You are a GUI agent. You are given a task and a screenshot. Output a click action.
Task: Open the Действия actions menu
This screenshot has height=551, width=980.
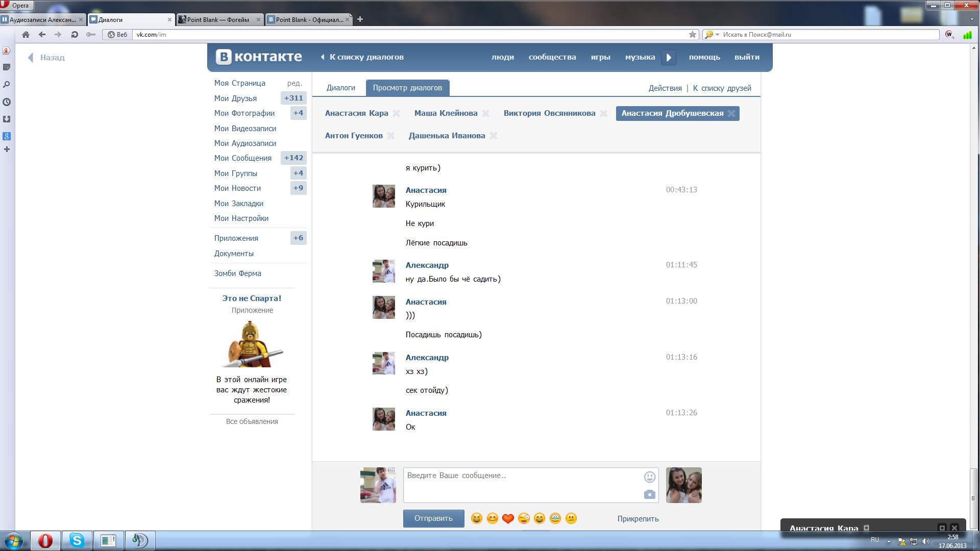tap(665, 88)
